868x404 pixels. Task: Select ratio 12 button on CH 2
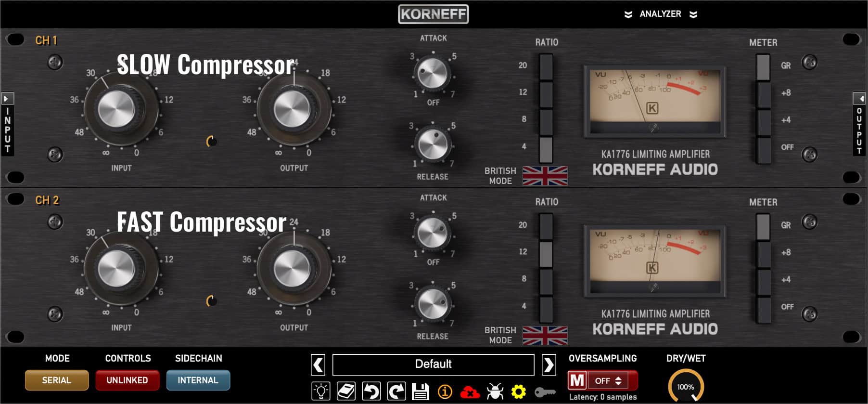tap(546, 254)
